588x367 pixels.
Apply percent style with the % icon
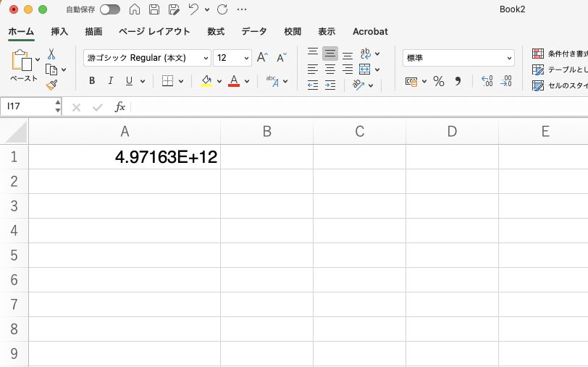tap(438, 81)
